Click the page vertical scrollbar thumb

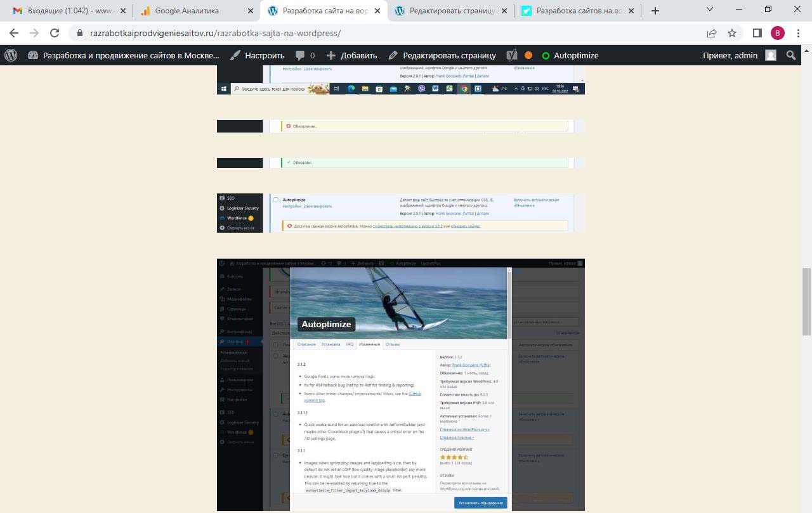pos(806,301)
